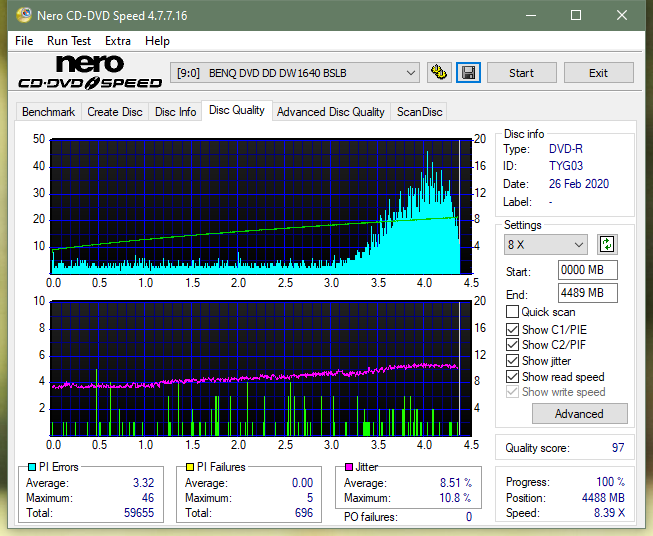This screenshot has height=536, width=653.
Task: Click the Progress 100 % value
Action: (x=611, y=482)
